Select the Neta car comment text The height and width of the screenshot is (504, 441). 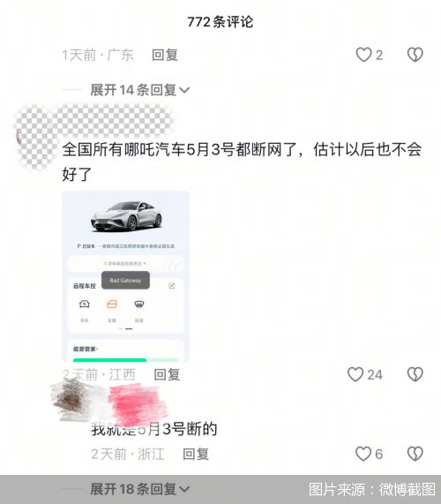(242, 162)
